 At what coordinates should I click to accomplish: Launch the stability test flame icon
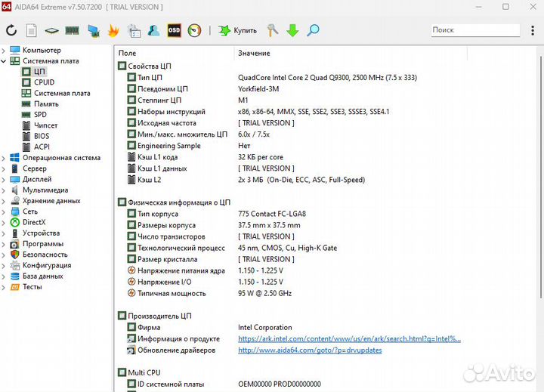[113, 30]
